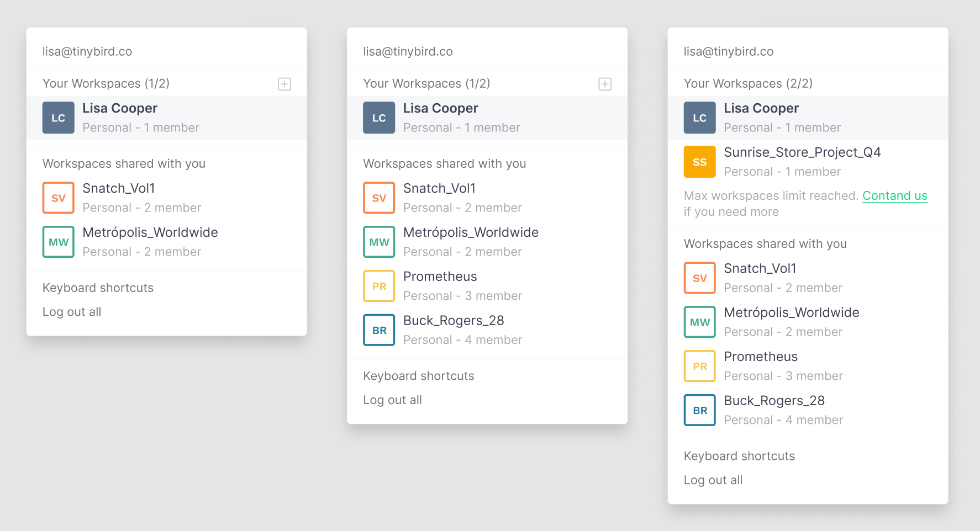
Task: Click the BR avatar in the middle panel
Action: pyautogui.click(x=379, y=330)
